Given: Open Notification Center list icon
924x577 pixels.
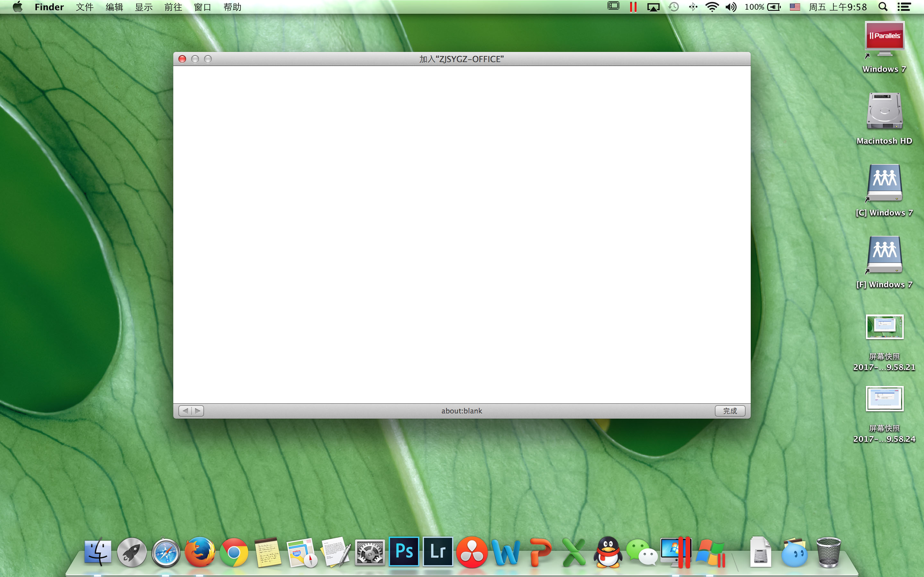Looking at the screenshot, I should [904, 7].
